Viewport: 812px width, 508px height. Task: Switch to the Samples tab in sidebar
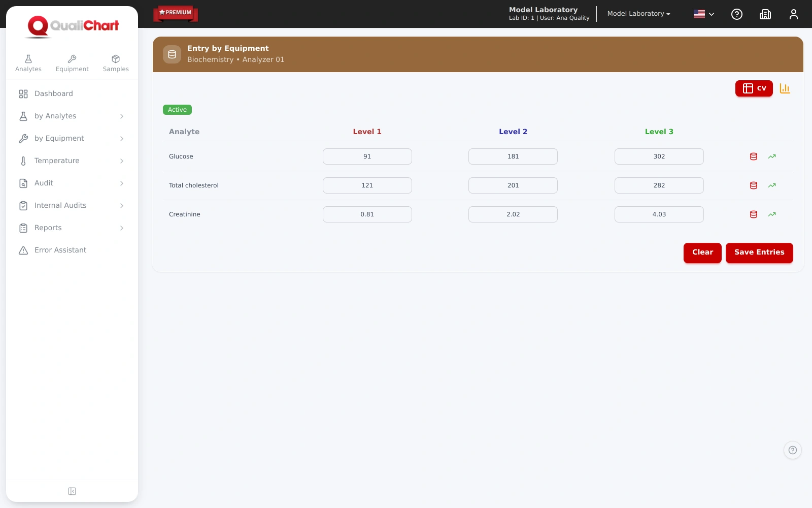116,63
